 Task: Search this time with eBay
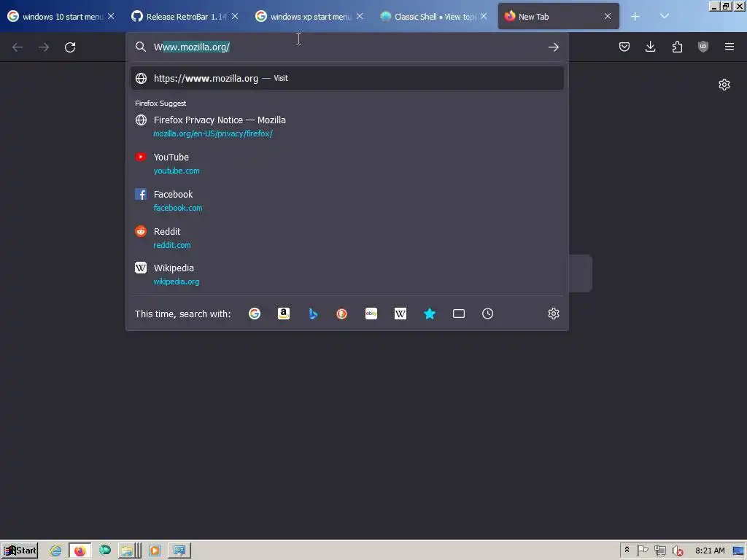point(371,314)
